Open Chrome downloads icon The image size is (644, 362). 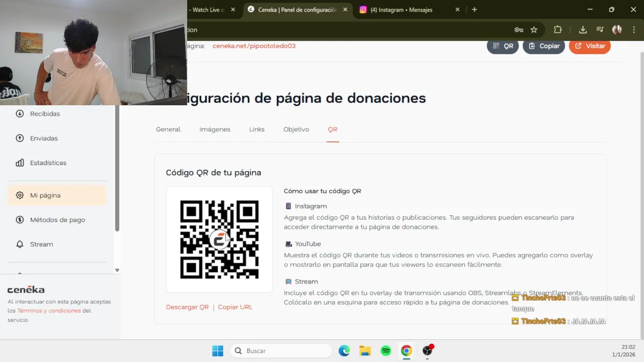point(583,30)
